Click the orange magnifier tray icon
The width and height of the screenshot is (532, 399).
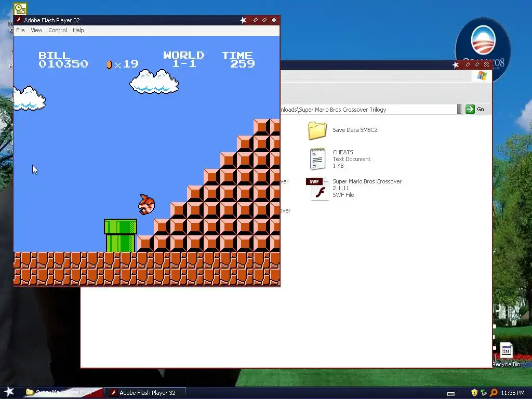(x=494, y=393)
